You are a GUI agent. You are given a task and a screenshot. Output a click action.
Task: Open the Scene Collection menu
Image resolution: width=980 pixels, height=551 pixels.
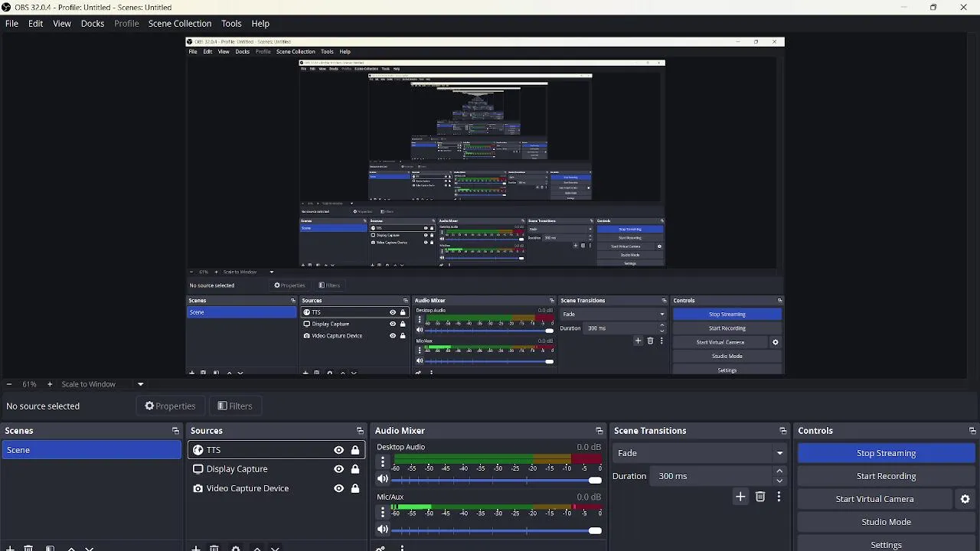[180, 24]
